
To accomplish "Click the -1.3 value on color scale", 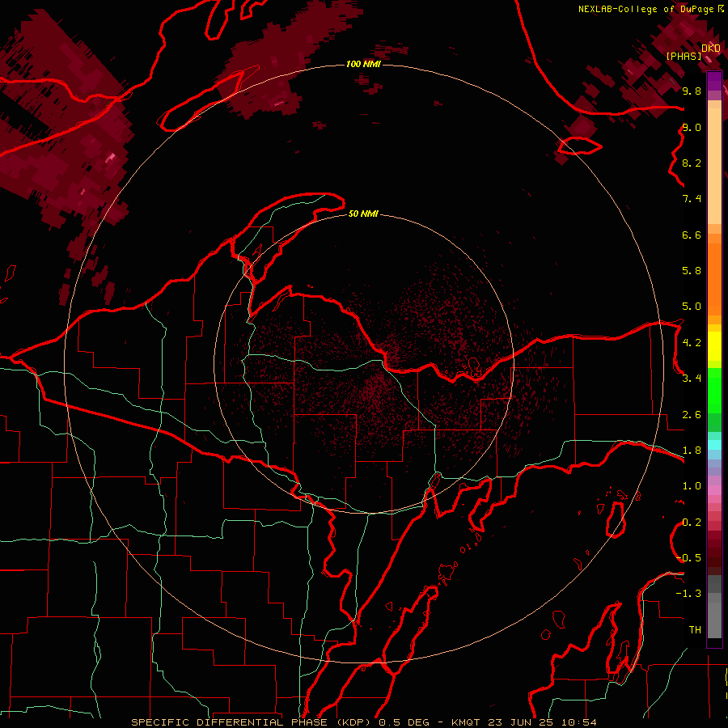I will pos(689,594).
